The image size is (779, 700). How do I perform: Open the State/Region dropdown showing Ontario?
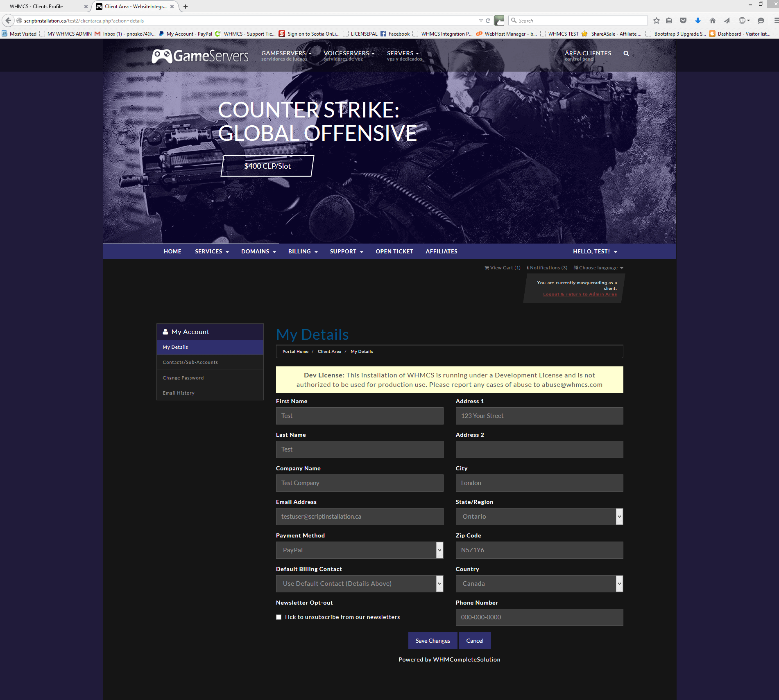[539, 517]
